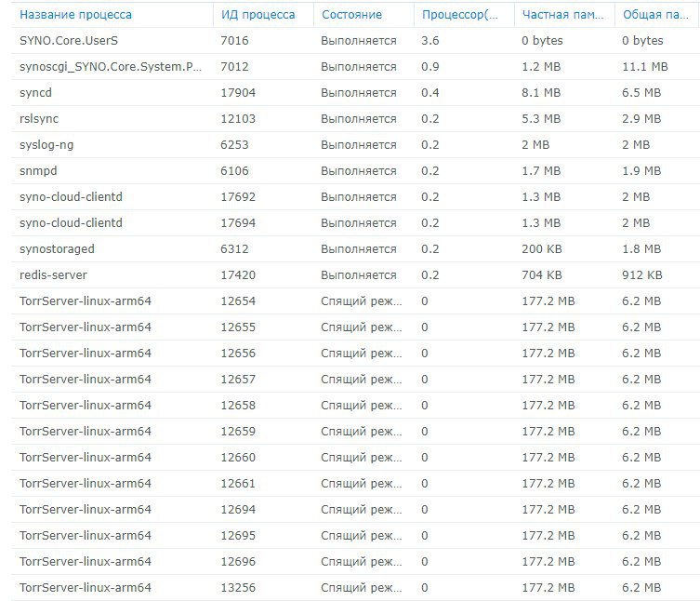Select the synostoraged process name
Image resolution: width=700 pixels, height=601 pixels.
[57, 249]
